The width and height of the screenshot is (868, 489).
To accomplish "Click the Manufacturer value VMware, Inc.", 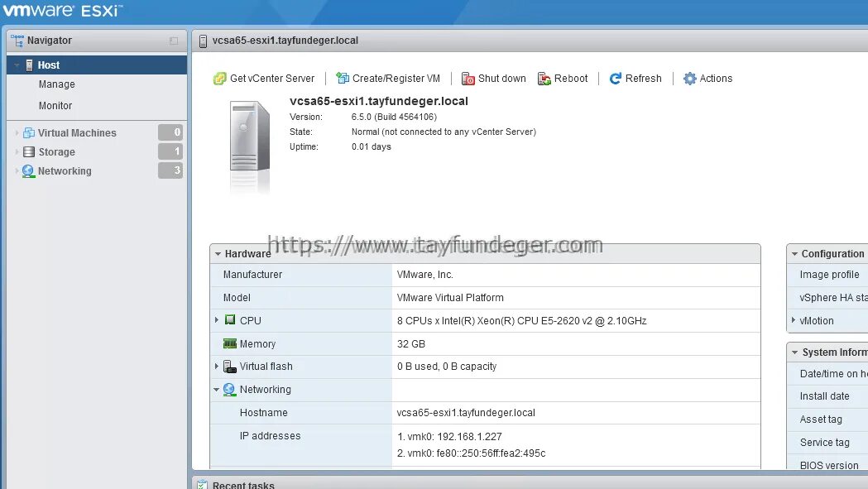I will tap(424, 275).
